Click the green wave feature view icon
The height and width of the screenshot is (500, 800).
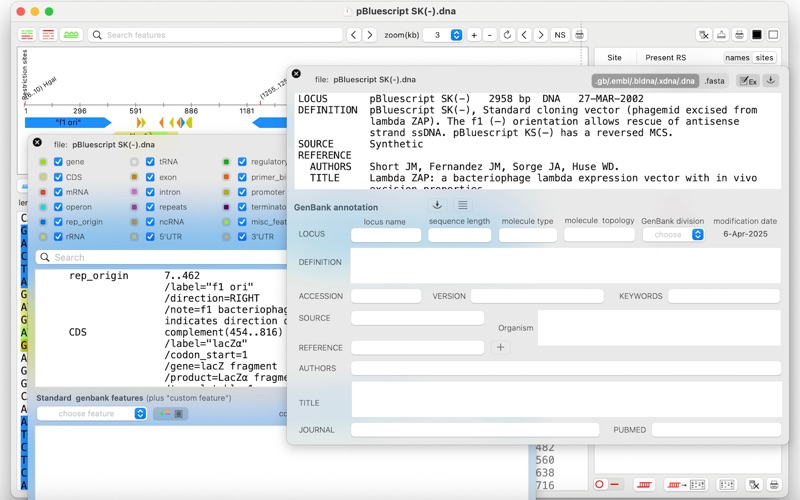tap(71, 35)
